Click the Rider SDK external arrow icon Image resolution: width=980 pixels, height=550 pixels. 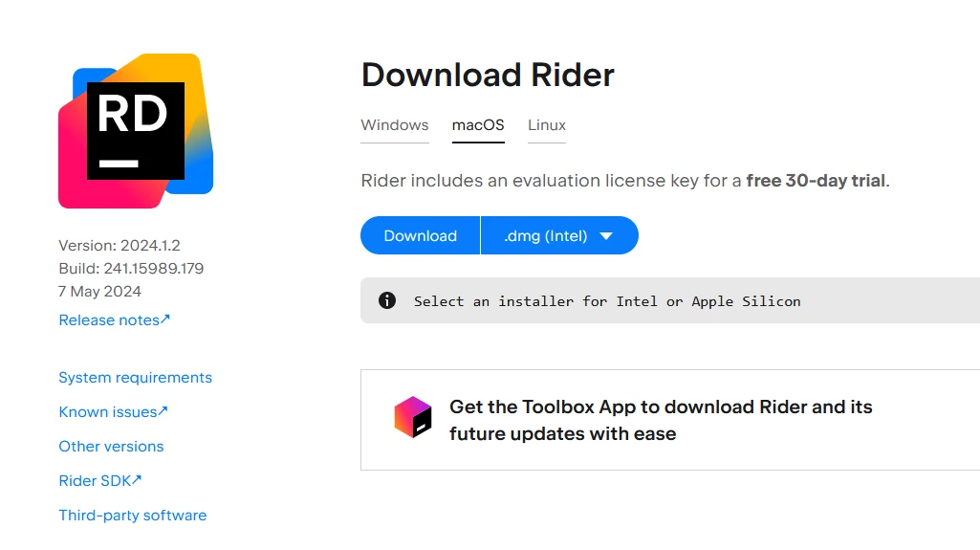[x=137, y=480]
